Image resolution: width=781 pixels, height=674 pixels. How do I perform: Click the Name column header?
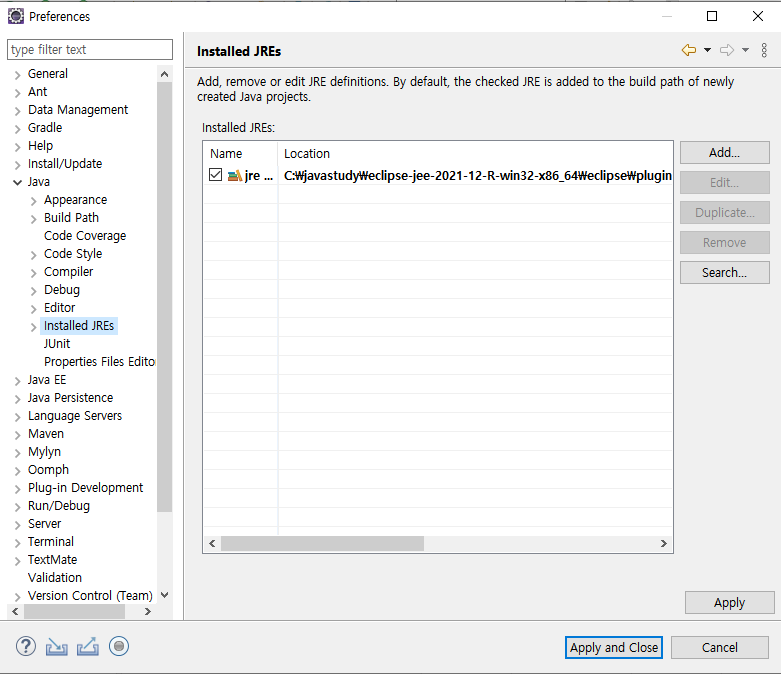coord(240,153)
